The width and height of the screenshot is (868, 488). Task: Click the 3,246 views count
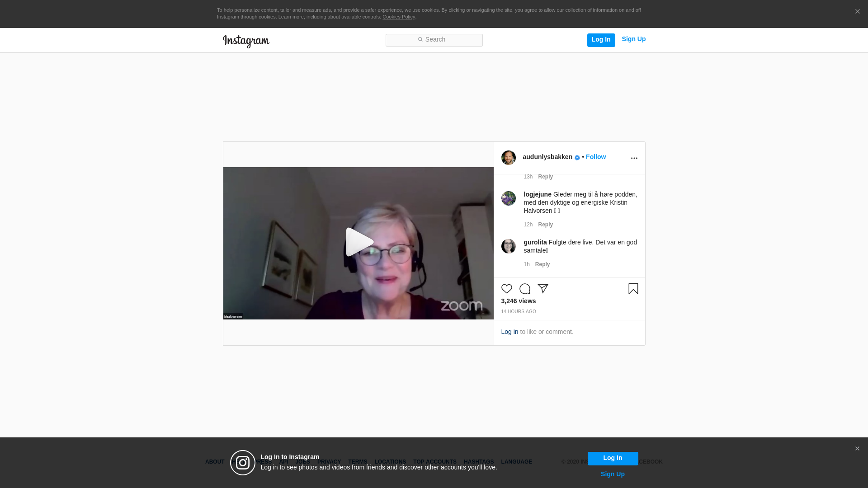519,301
